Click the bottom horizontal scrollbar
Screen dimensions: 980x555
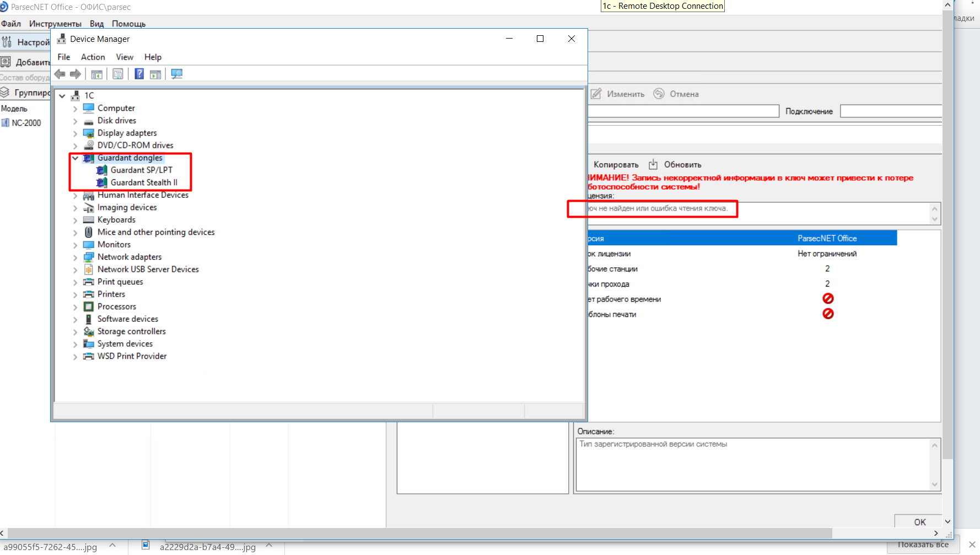pyautogui.click(x=419, y=533)
